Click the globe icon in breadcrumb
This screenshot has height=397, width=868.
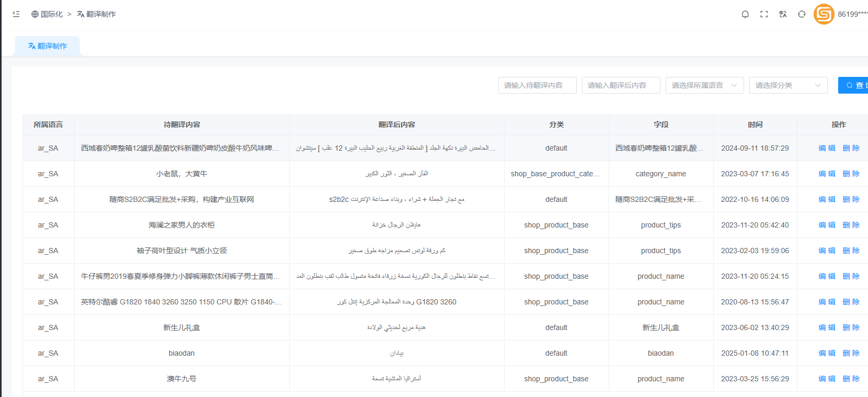click(x=35, y=14)
